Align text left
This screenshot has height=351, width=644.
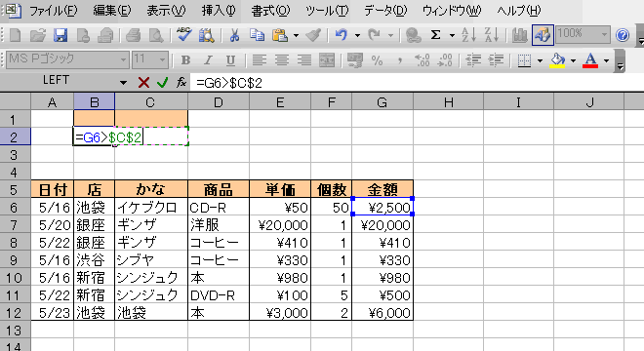(x=259, y=60)
